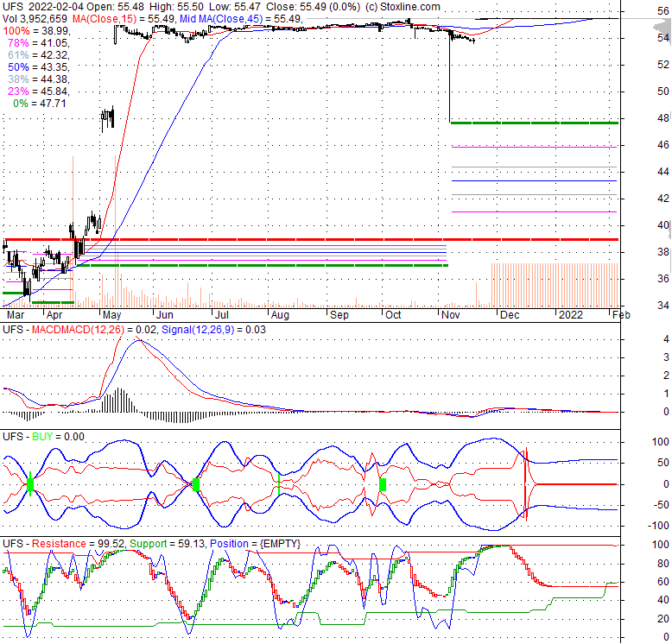
Task: Click the 100% = 38.99 Fibonacci label
Action: (x=36, y=31)
